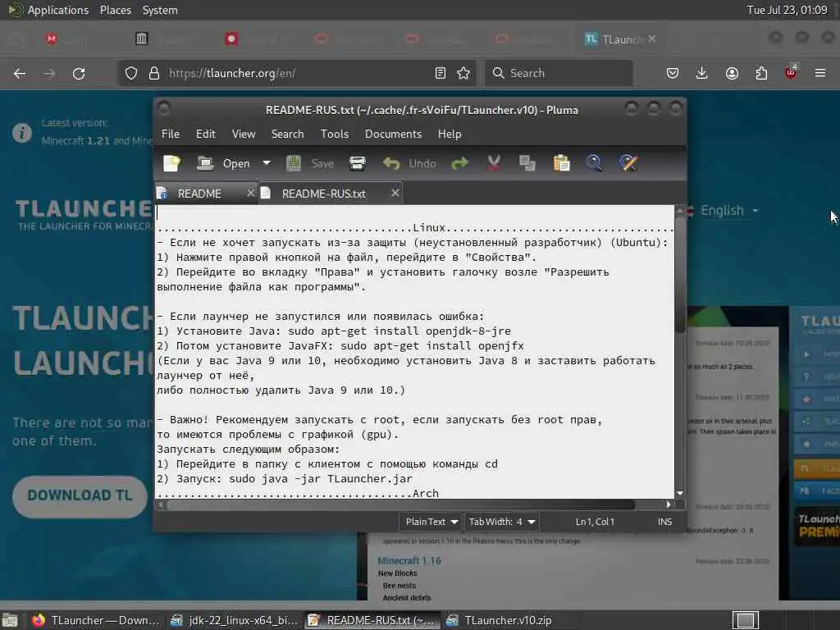Open the Help menu in Pluma

tap(450, 134)
